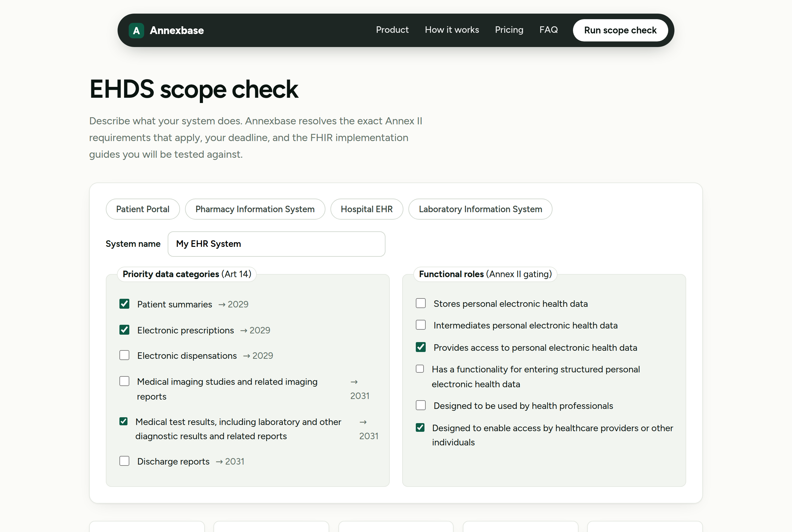Viewport: 792px width, 532px height.
Task: Open the Annexbase brand name link
Action: click(177, 31)
